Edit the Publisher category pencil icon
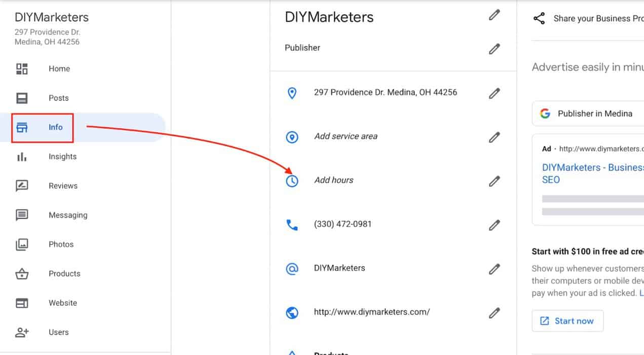Viewport: 644px width, 355px height. 495,49
